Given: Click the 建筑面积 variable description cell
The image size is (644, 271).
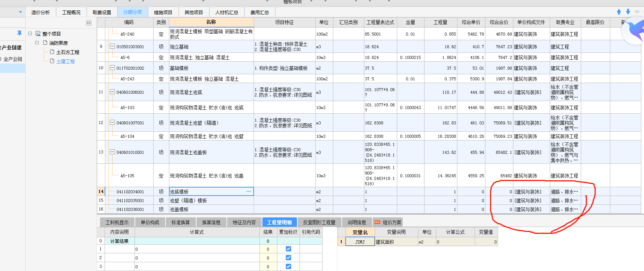Looking at the screenshot, I should [396, 242].
